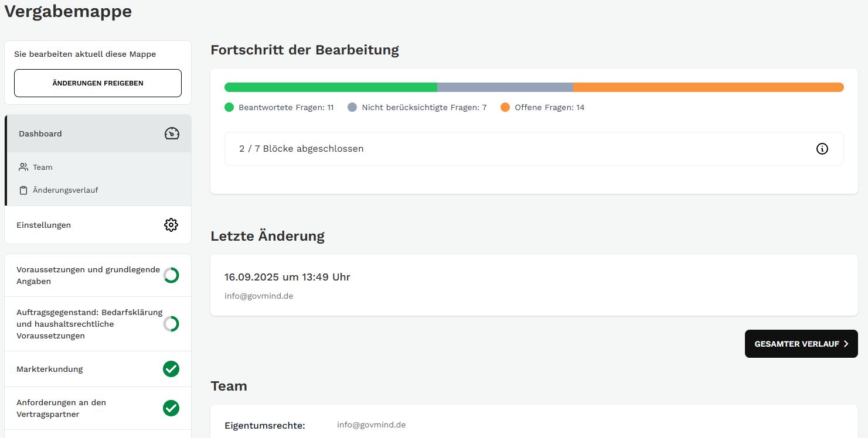Go to the Team sub-item in the sidebar
The width and height of the screenshot is (868, 438).
43,167
